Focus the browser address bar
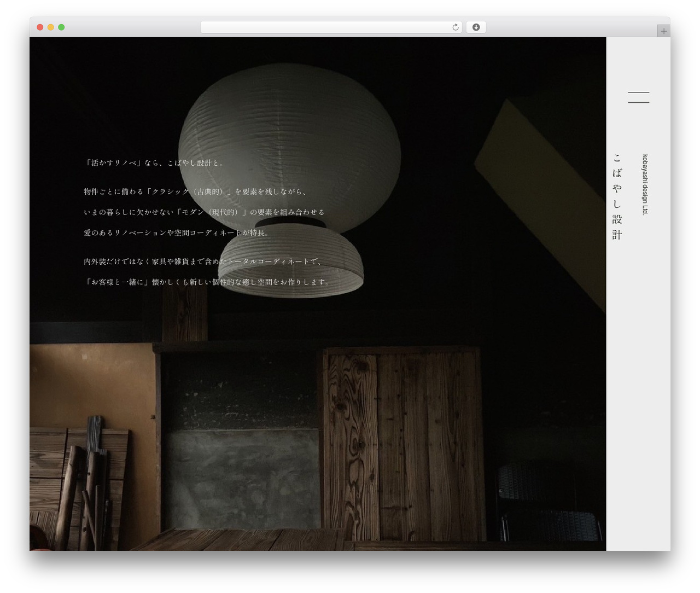The height and width of the screenshot is (593, 700). click(x=331, y=27)
